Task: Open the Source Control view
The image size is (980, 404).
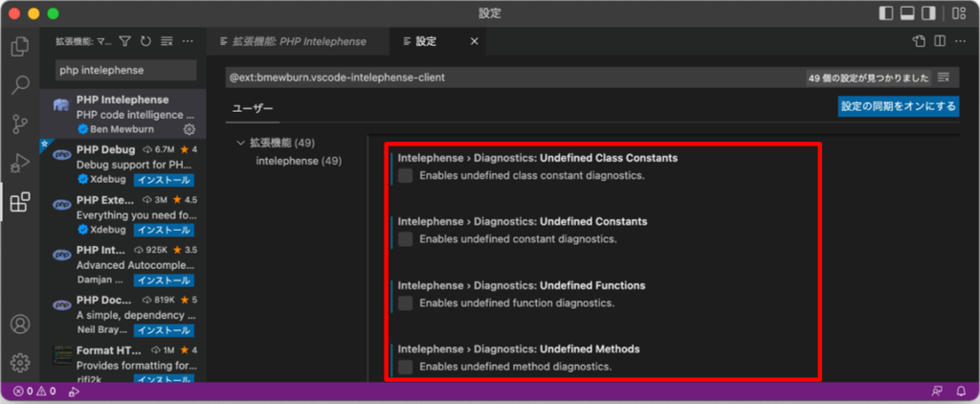Action: point(20,123)
